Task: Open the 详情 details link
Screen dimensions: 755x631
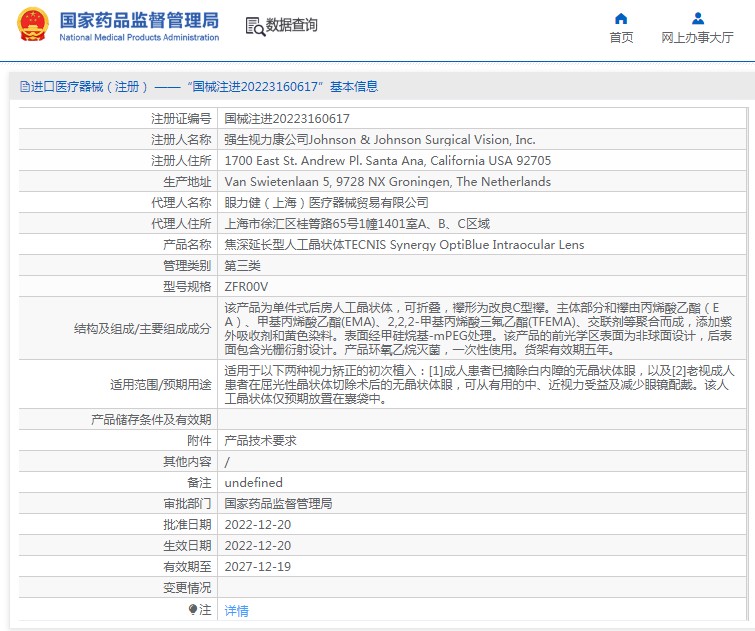Action: (x=236, y=611)
